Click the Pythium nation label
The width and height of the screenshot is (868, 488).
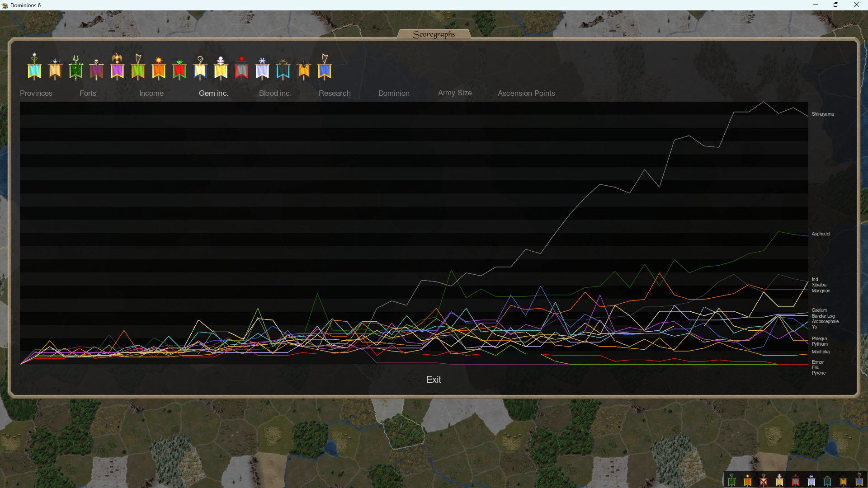click(820, 344)
